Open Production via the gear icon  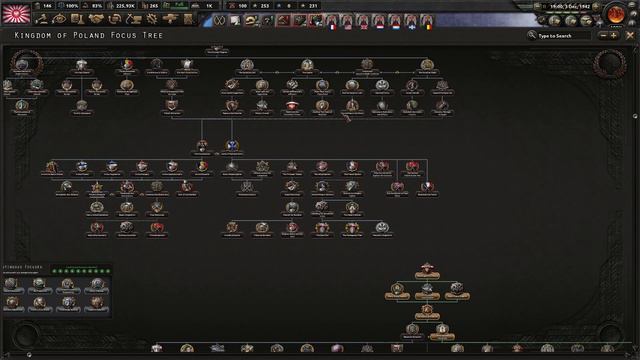[x=152, y=19]
